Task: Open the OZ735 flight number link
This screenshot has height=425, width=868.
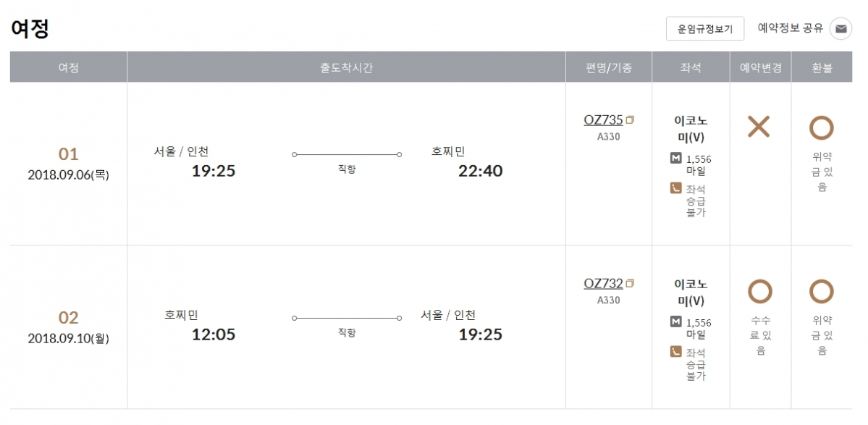Action: 603,119
